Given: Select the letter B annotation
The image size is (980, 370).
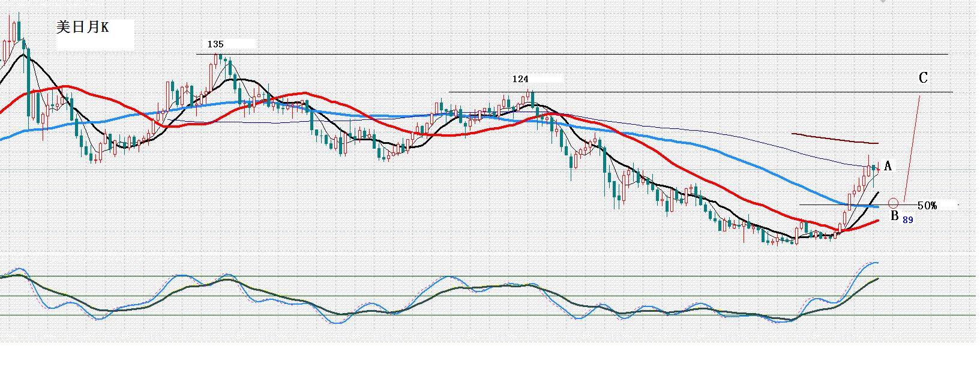Looking at the screenshot, I should point(894,216).
